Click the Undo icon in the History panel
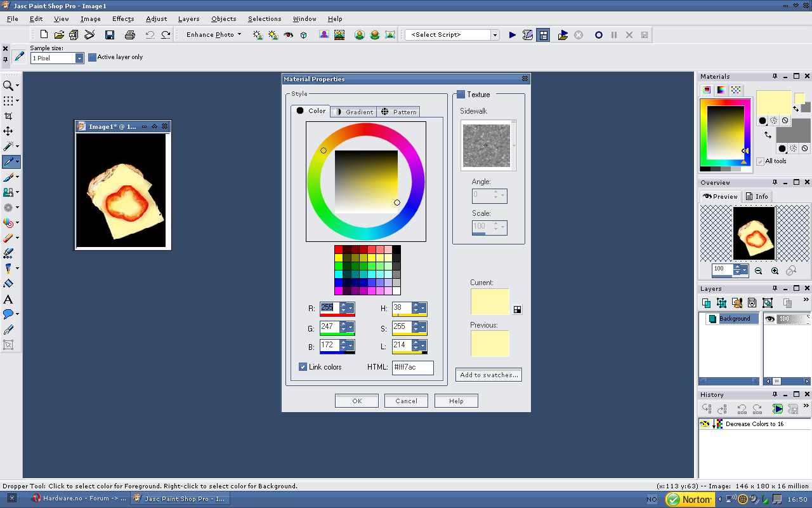The height and width of the screenshot is (508, 812). click(x=742, y=409)
